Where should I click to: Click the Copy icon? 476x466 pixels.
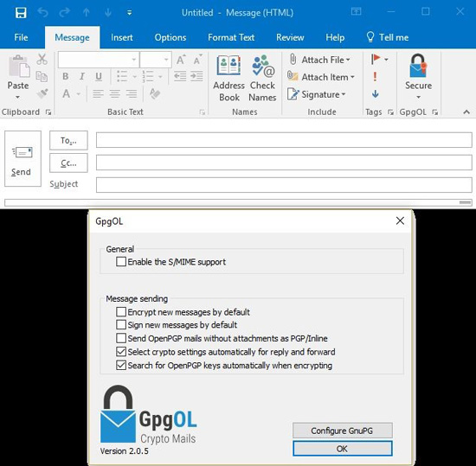[42, 76]
